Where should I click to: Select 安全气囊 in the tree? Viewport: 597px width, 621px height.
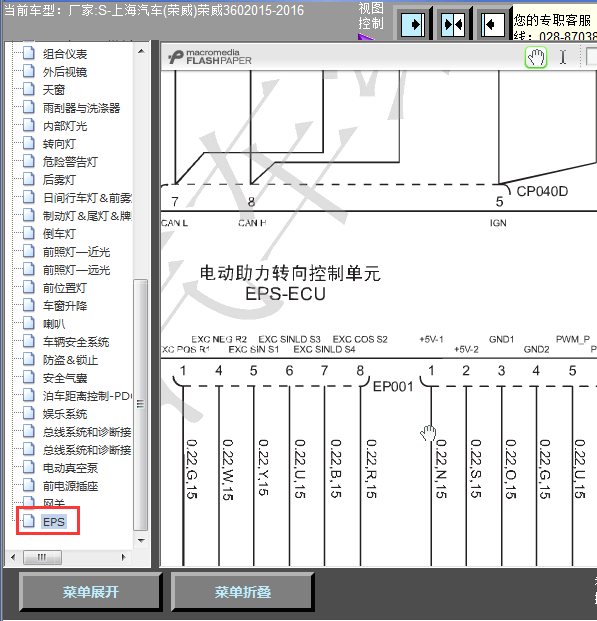click(x=65, y=378)
